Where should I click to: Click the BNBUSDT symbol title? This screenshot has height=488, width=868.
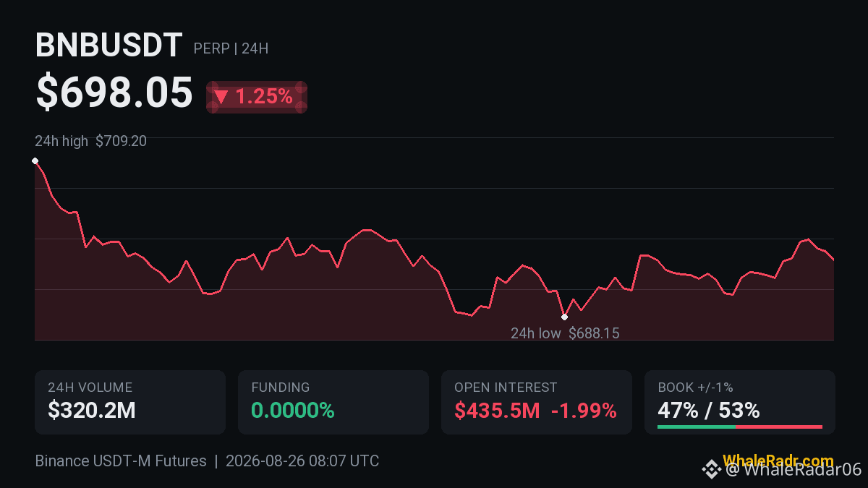point(109,46)
